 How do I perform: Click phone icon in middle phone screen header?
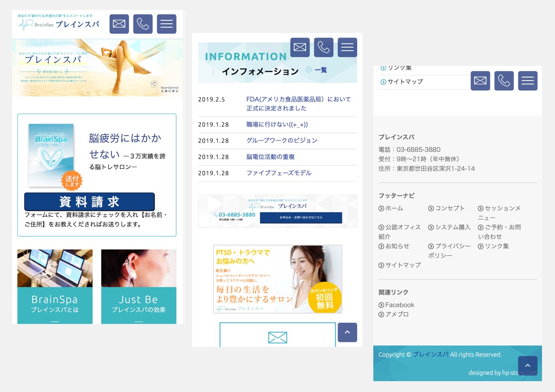pyautogui.click(x=324, y=47)
